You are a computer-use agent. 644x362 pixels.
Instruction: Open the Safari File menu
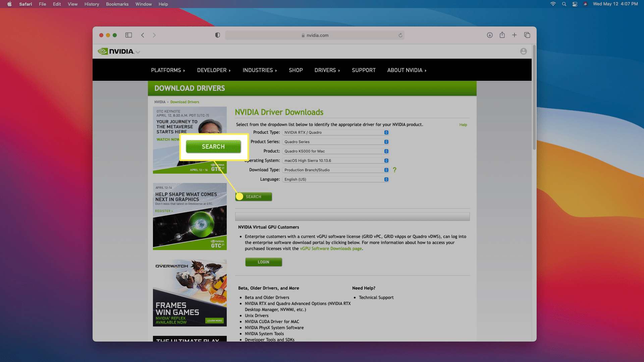tap(42, 4)
